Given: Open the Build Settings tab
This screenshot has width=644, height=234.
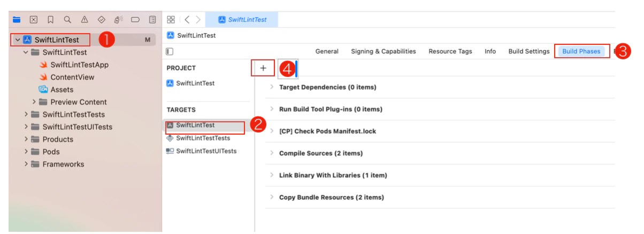Looking at the screenshot, I should tap(529, 51).
